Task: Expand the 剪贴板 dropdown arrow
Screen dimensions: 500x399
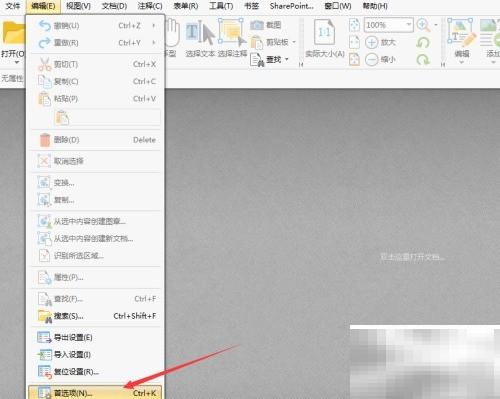Action: (x=294, y=42)
